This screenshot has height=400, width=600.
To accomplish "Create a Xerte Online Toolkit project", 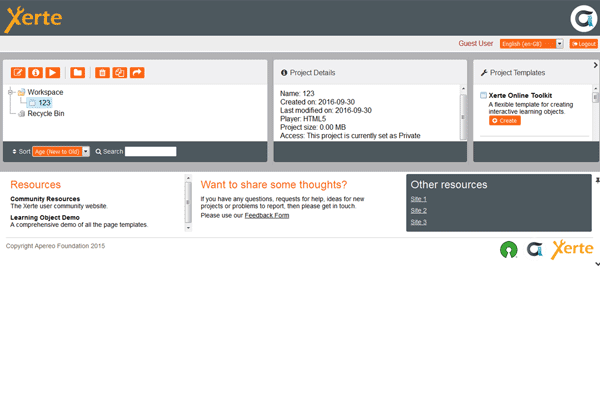I will 505,120.
